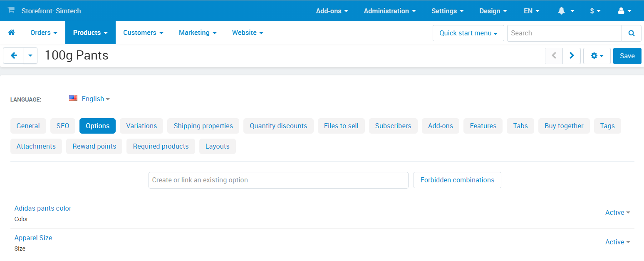Switch to the SEO tab

[x=63, y=126]
